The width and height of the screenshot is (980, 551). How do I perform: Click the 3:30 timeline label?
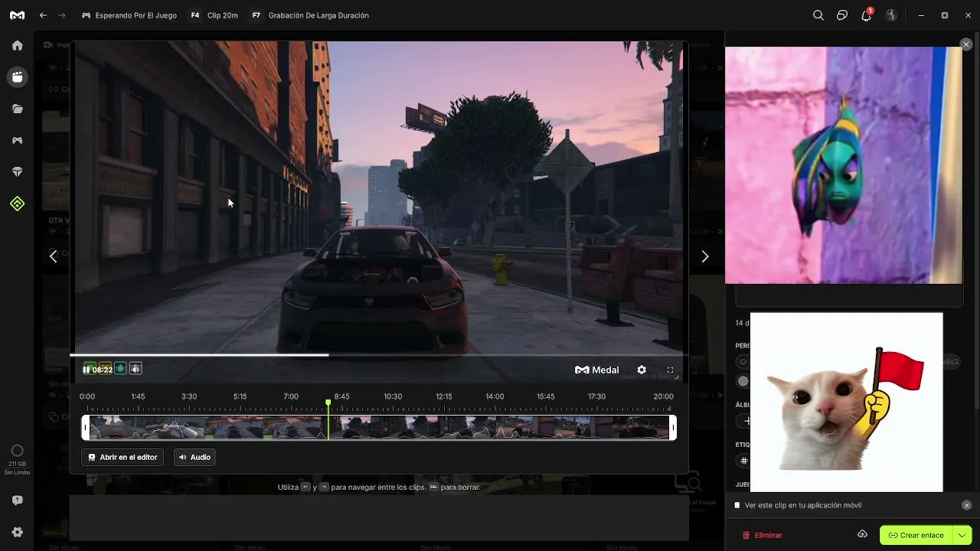[x=189, y=396]
